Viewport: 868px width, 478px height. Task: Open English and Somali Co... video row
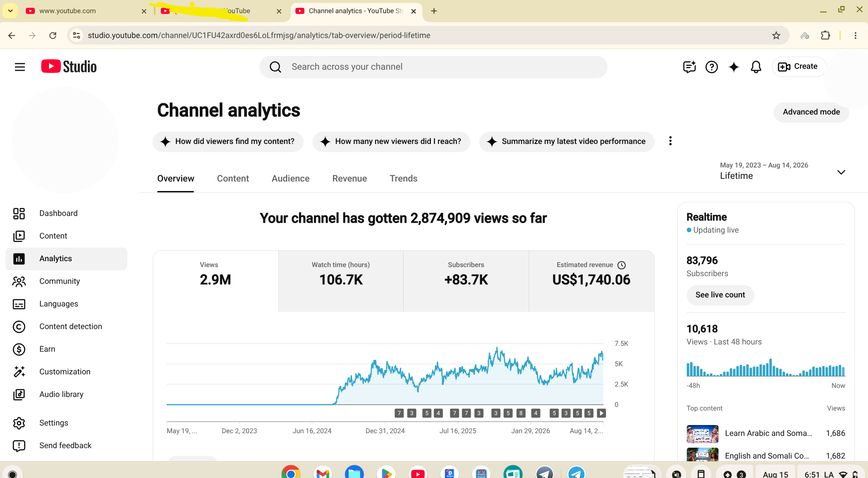766,455
